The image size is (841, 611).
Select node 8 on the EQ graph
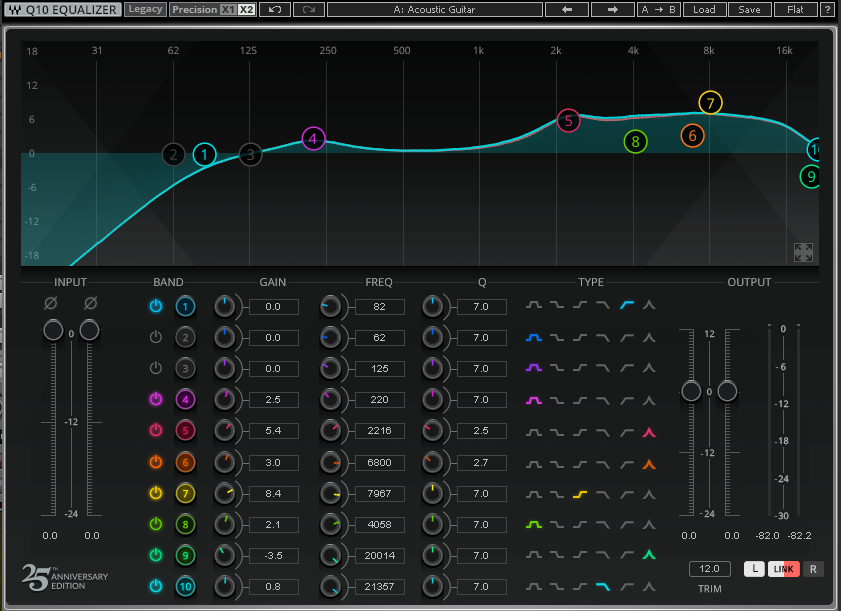[x=636, y=142]
